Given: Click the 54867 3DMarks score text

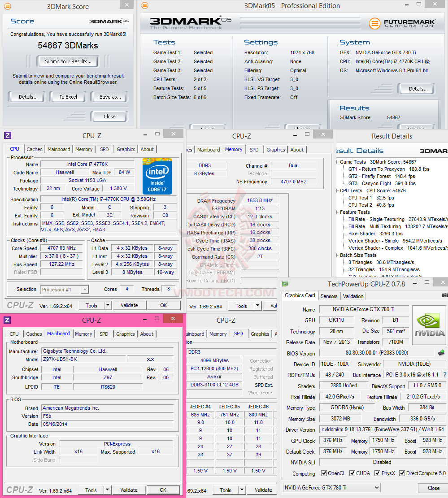Looking at the screenshot, I should click(x=68, y=45).
